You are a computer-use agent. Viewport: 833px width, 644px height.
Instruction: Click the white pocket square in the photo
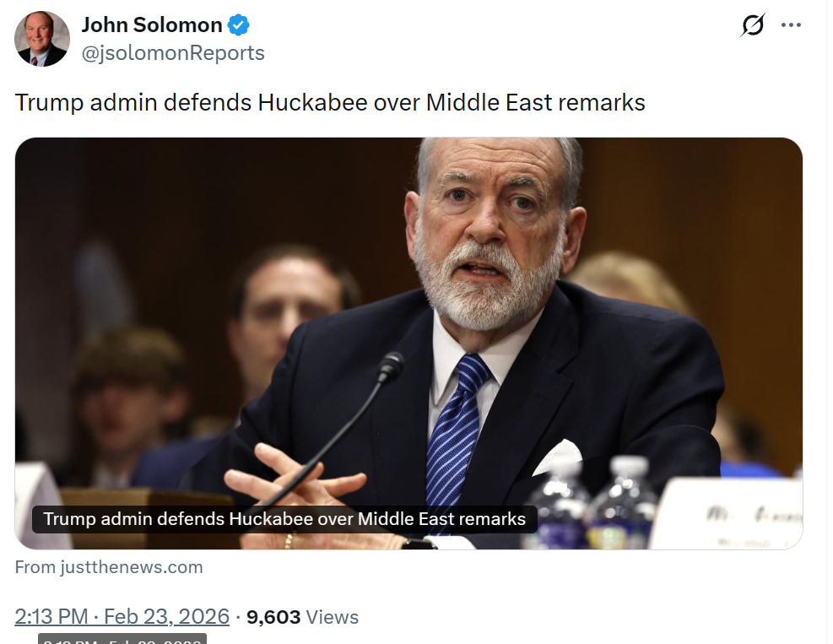556,457
